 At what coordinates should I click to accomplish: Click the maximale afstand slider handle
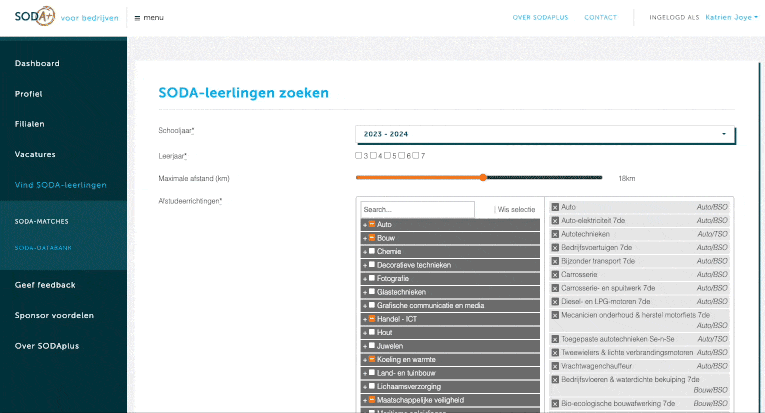click(483, 177)
